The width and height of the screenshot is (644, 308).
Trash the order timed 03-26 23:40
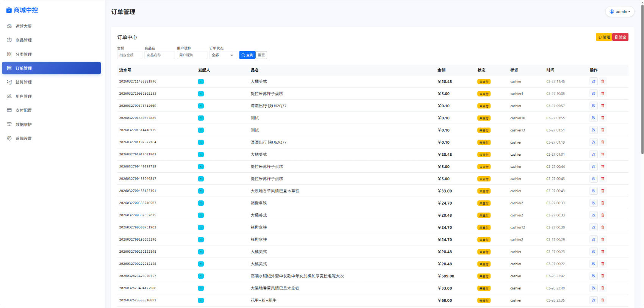tap(603, 288)
